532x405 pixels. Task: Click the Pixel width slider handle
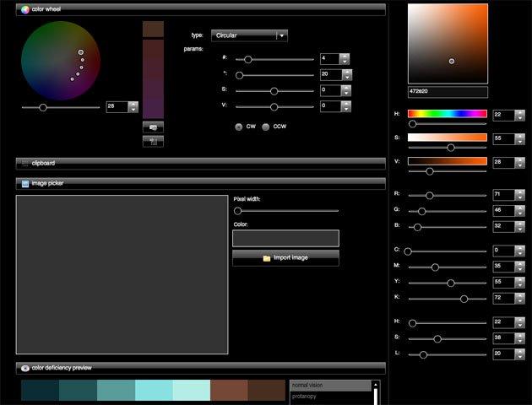click(x=238, y=210)
